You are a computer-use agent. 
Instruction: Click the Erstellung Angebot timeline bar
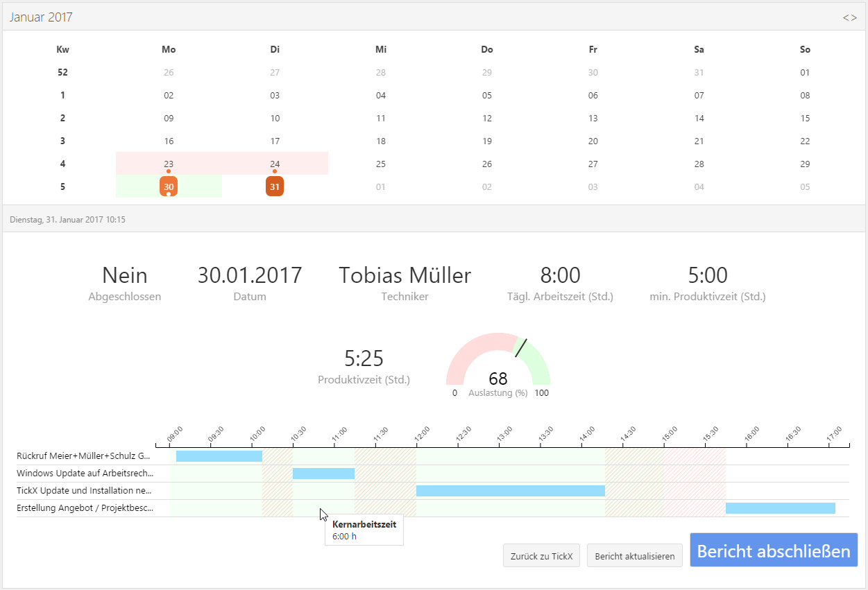tap(781, 508)
